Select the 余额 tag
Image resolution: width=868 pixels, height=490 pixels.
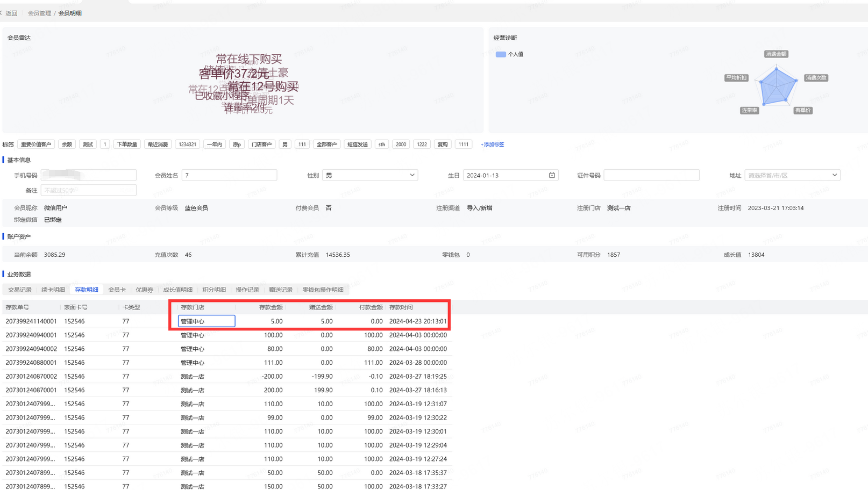point(67,145)
